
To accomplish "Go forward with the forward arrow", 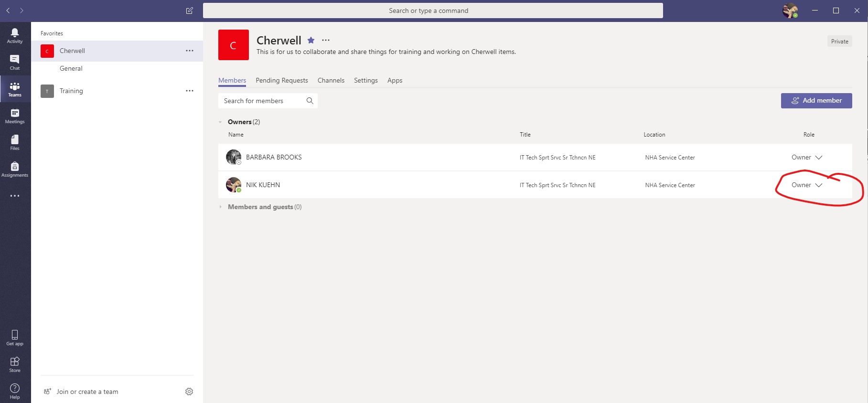I will (x=21, y=11).
